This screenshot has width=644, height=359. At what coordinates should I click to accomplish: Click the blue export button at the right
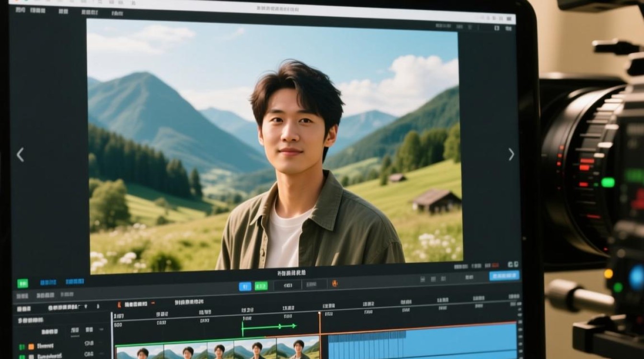click(x=504, y=276)
